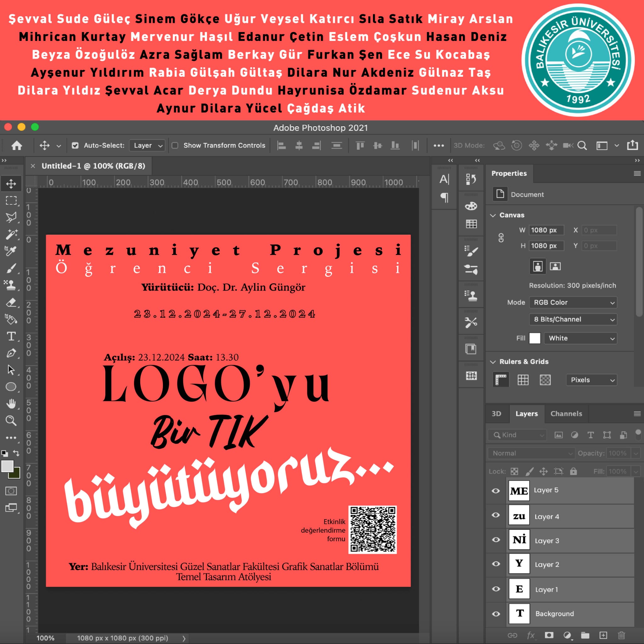Screen dimensions: 644x644
Task: Open Edit Toolbar three-dots menu
Action: [x=11, y=438]
